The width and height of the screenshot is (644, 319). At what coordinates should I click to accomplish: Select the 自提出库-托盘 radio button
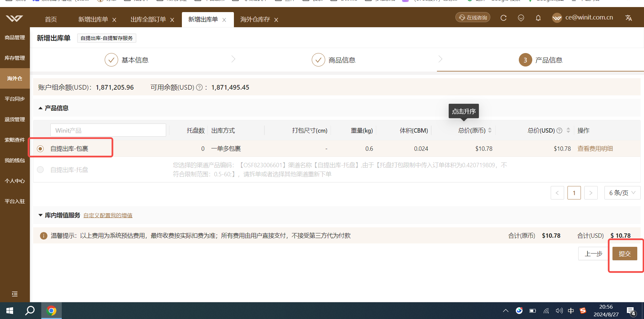coord(40,170)
